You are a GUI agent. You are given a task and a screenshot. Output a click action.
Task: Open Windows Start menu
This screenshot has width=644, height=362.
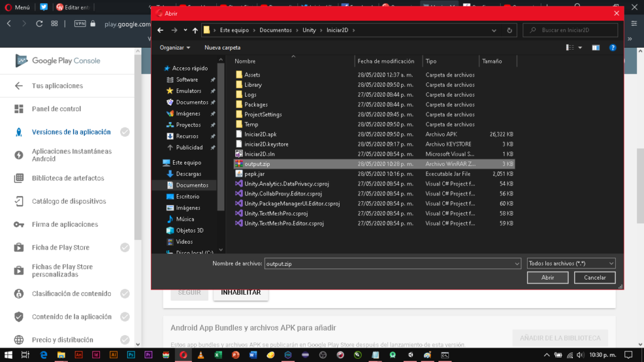pyautogui.click(x=8, y=355)
